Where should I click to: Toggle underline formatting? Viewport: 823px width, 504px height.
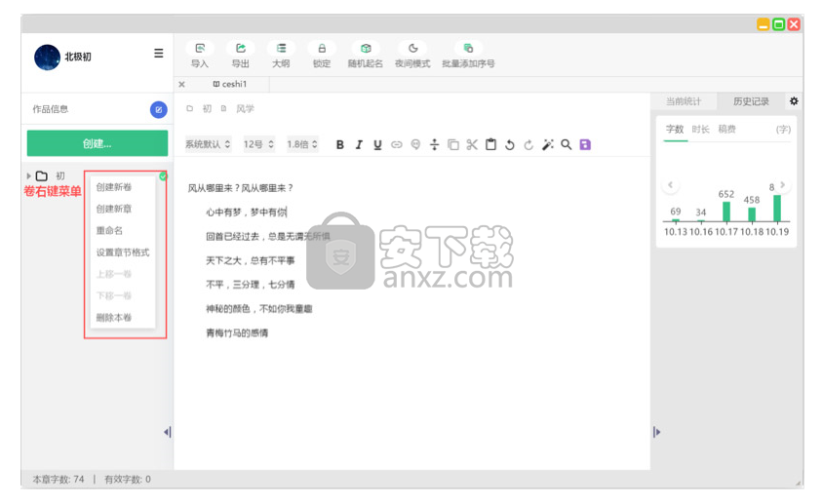(x=377, y=145)
